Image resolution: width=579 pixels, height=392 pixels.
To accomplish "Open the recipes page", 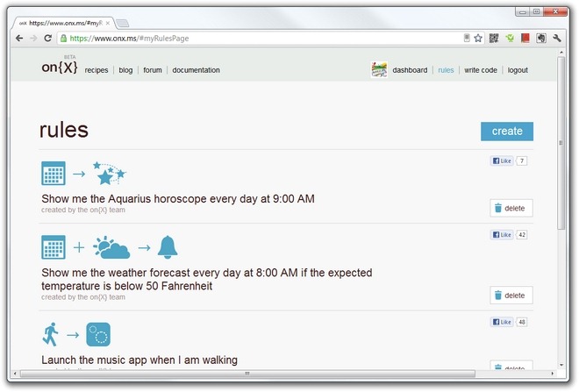I will click(96, 70).
